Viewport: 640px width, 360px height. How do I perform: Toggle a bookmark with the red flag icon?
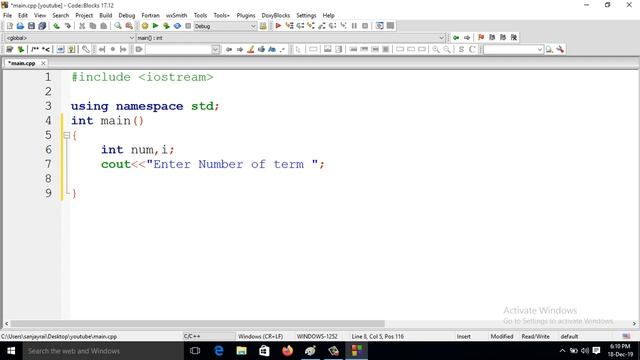[481, 38]
